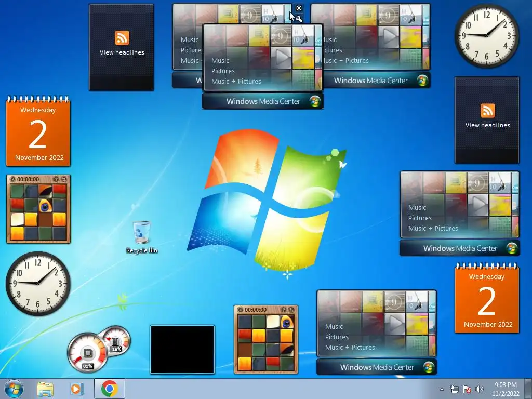
Task: Click View headlines in the feed gadget below the top-right clock
Action: tap(487, 125)
